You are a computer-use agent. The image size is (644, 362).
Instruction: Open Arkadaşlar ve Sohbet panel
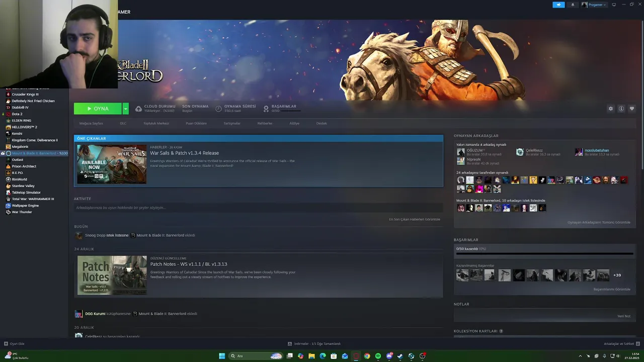pyautogui.click(x=621, y=344)
